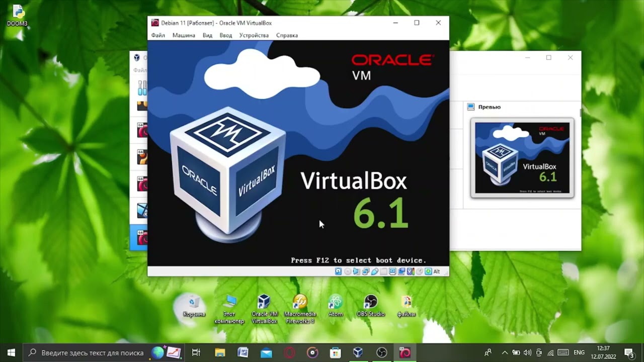Switch to Debian VM taskbar button
The image size is (644, 362).
coord(405,352)
